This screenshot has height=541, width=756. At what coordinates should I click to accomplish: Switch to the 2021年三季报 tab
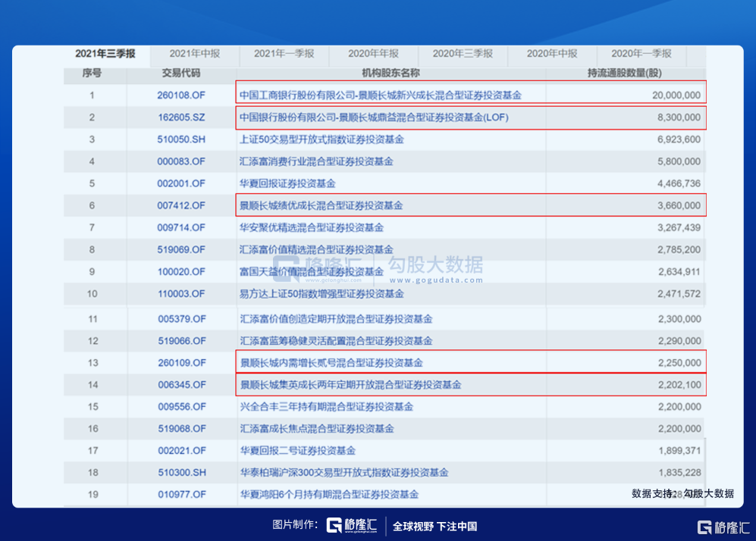[x=105, y=54]
